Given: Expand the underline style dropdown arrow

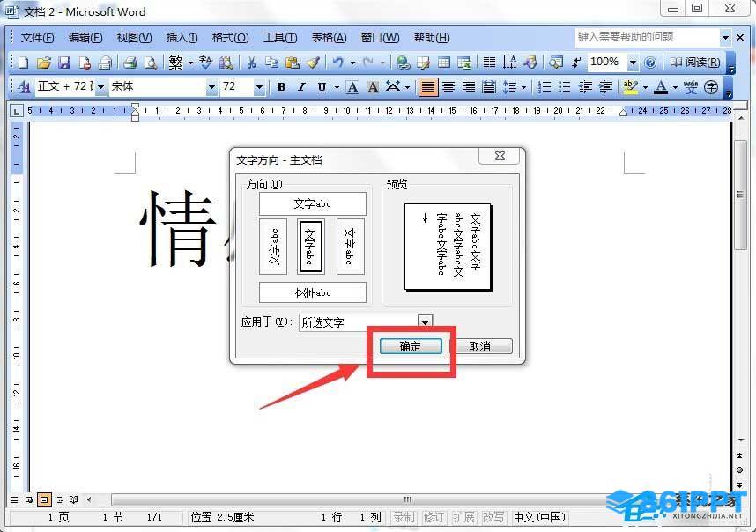Looking at the screenshot, I should pos(337,88).
